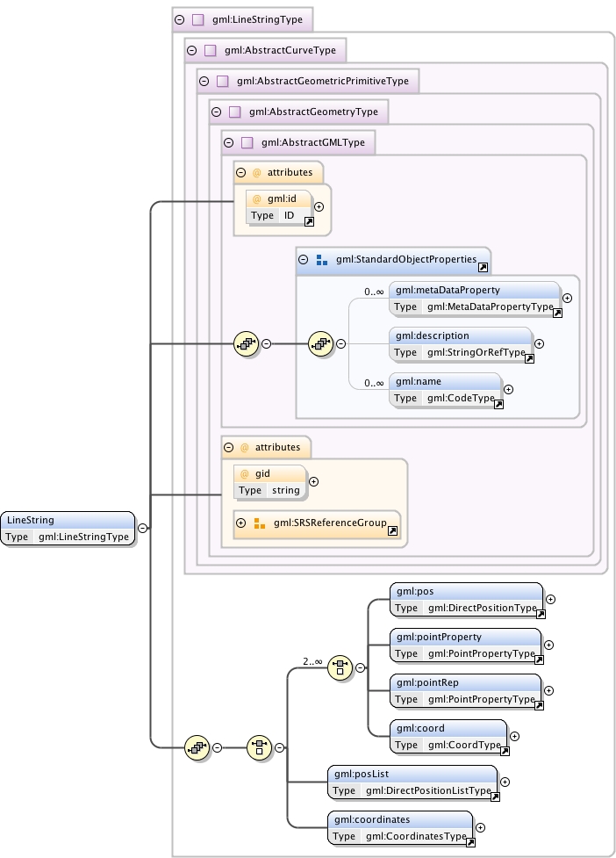Viewport: 616px width, 858px height.
Task: Expand the gml:posList element
Action: [505, 782]
